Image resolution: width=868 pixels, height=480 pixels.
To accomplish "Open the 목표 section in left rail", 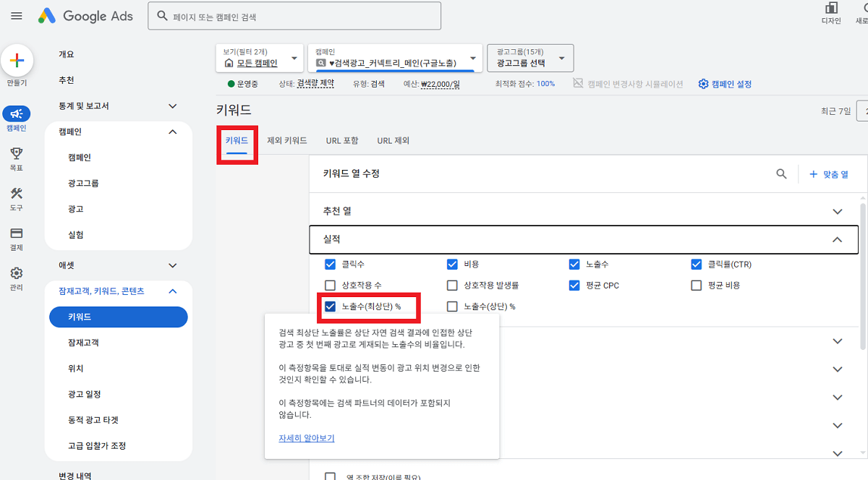I will click(17, 155).
